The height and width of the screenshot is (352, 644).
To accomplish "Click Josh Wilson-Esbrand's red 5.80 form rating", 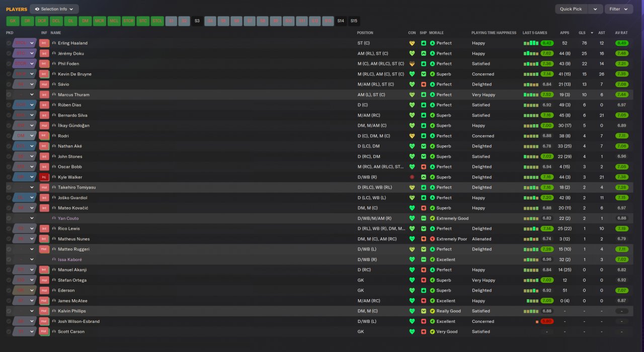I will coord(547,321).
